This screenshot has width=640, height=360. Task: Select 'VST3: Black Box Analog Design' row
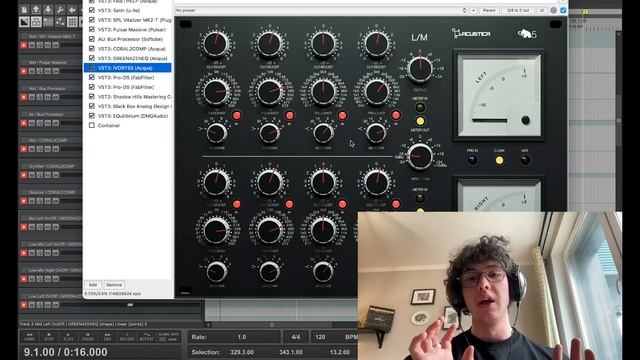tap(127, 106)
